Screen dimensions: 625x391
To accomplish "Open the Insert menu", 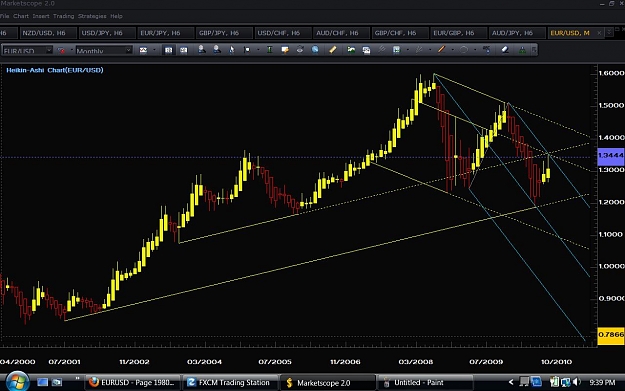I will click(41, 16).
